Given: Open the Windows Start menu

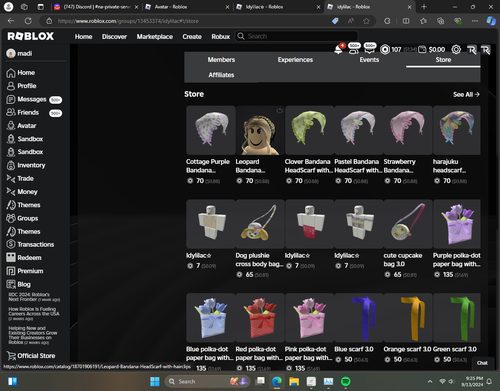Looking at the screenshot, I should click(x=155, y=381).
